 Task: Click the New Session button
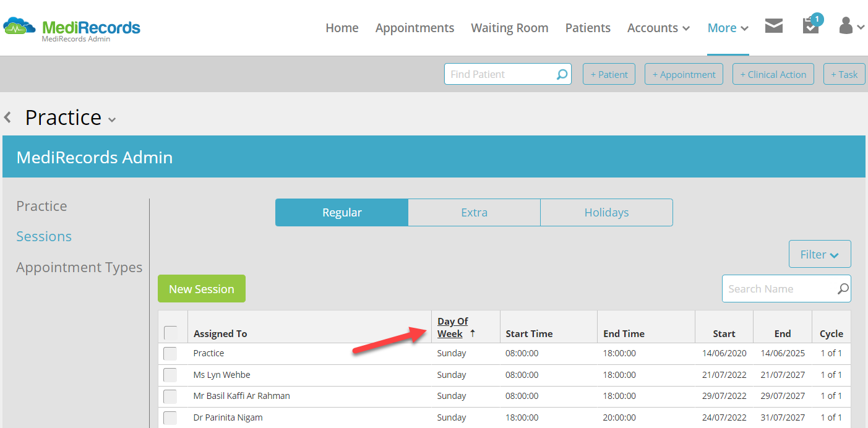202,289
